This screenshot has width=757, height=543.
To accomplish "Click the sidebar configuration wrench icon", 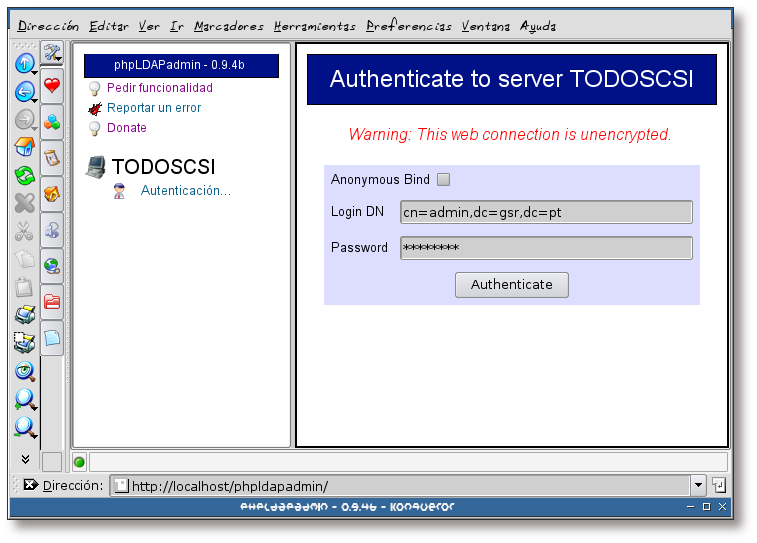I will [52, 53].
